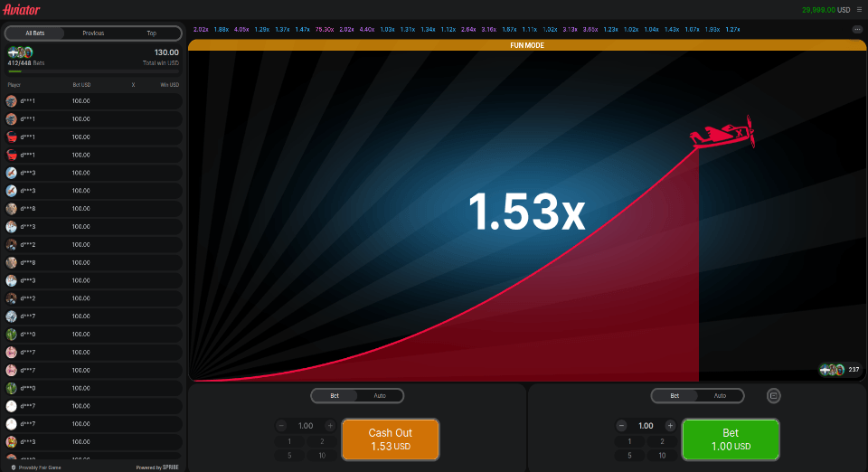Remove second bet panel with minus-circle icon
The height and width of the screenshot is (472, 868).
[773, 396]
